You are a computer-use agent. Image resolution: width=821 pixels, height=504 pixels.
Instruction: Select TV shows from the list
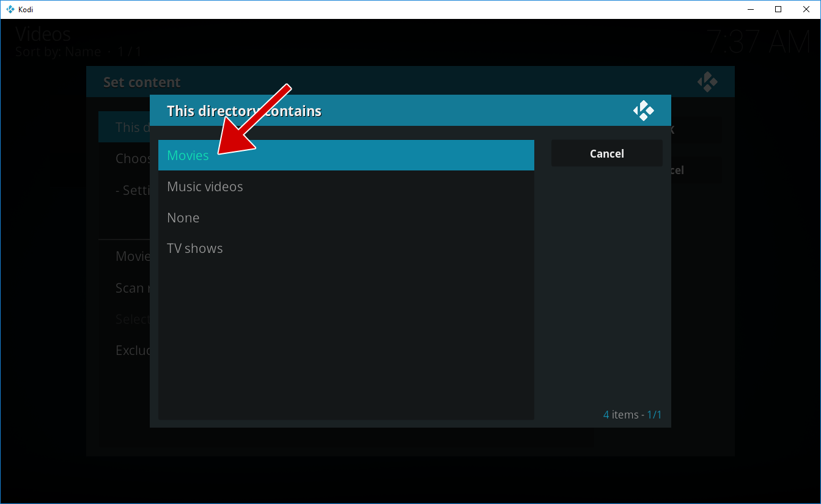pos(346,249)
